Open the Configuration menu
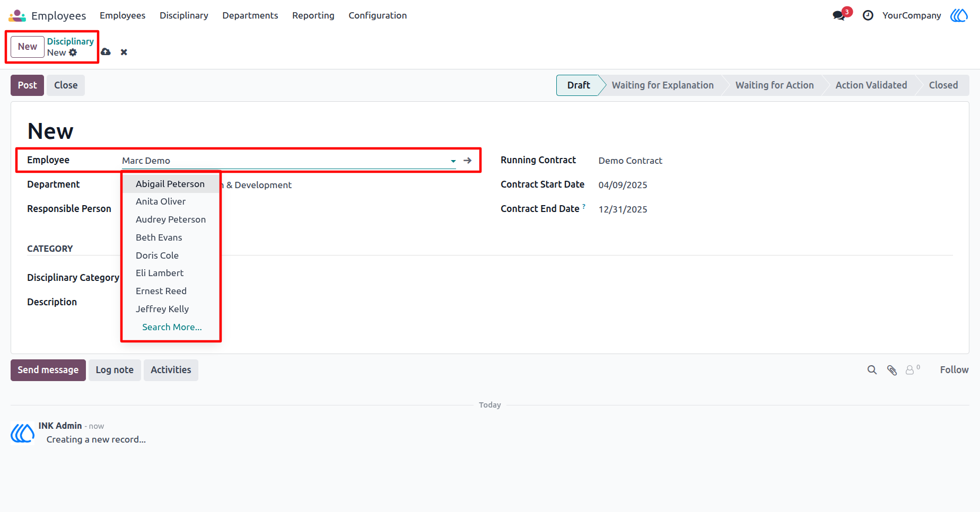 point(378,15)
